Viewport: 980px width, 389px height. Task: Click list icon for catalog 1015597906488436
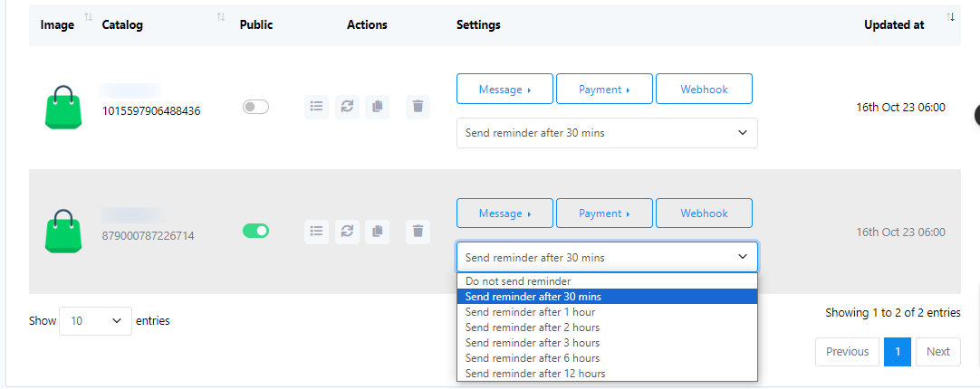coord(316,107)
